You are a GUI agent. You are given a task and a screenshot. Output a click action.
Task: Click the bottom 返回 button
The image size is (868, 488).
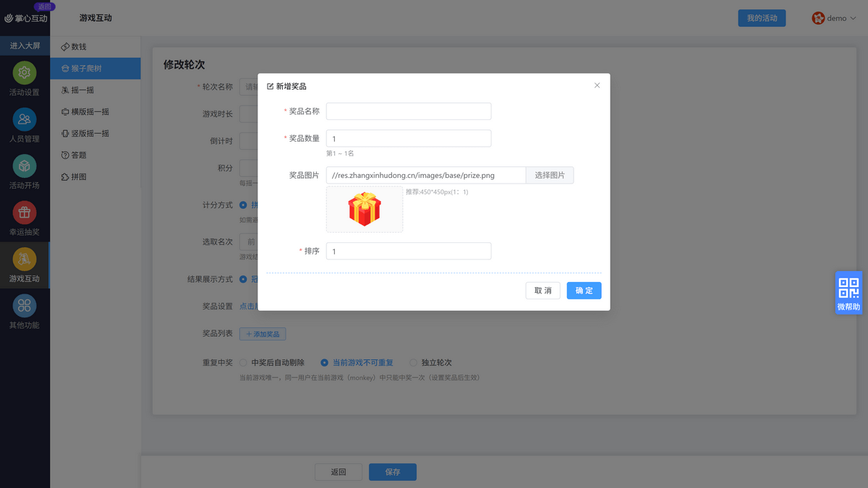[x=339, y=472]
